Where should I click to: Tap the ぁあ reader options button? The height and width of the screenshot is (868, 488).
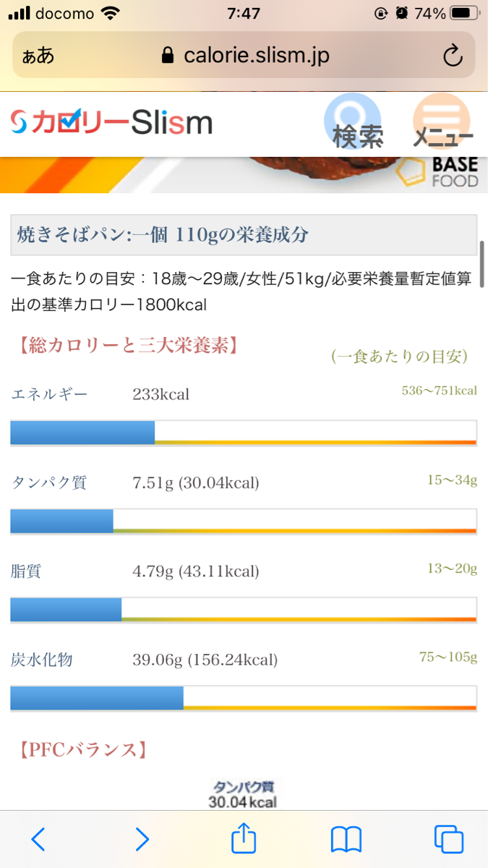point(38,56)
